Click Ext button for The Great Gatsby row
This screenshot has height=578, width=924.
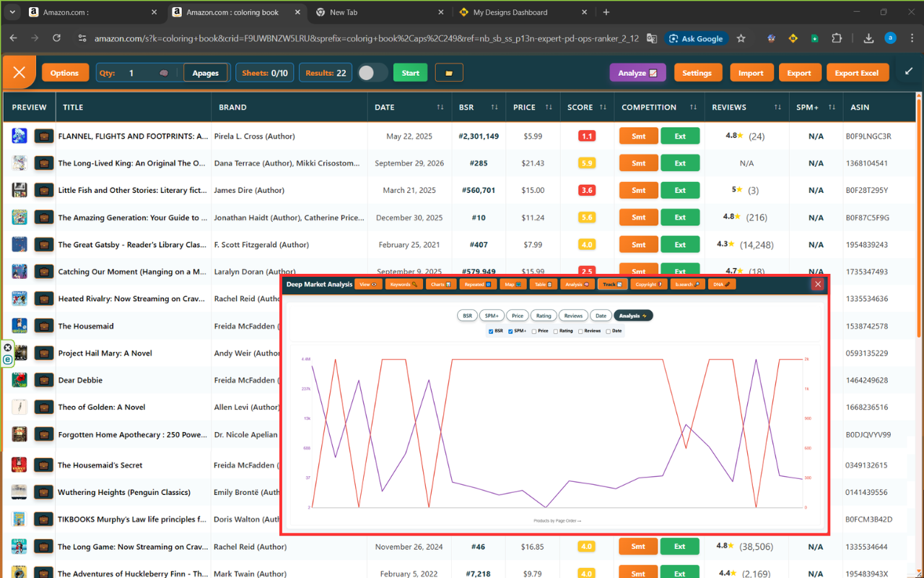click(x=680, y=245)
